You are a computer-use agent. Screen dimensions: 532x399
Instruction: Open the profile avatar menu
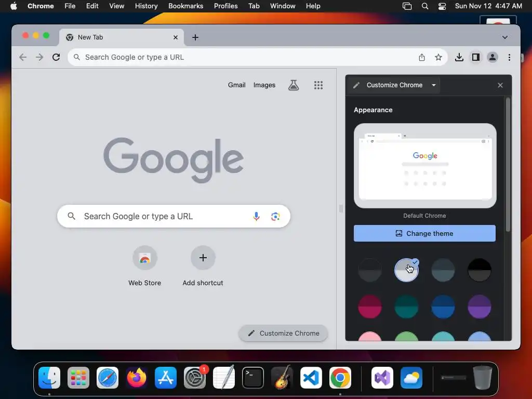click(x=493, y=57)
